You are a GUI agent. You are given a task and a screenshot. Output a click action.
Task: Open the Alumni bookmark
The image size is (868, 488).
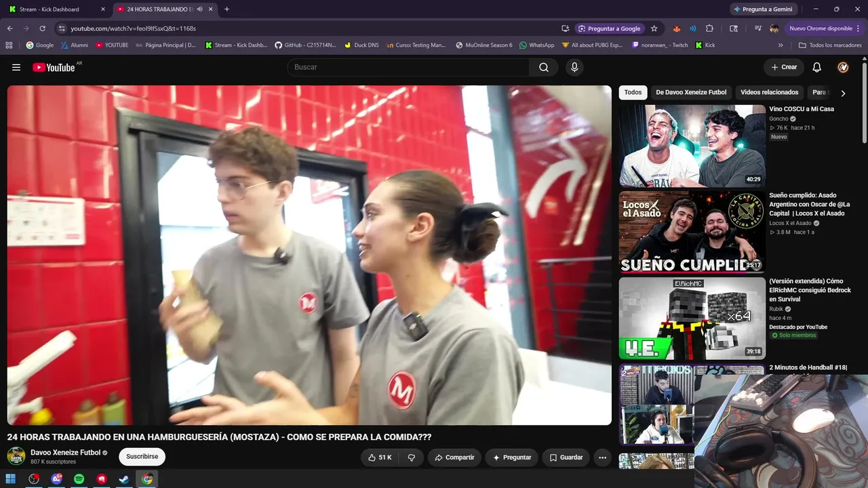click(x=74, y=45)
